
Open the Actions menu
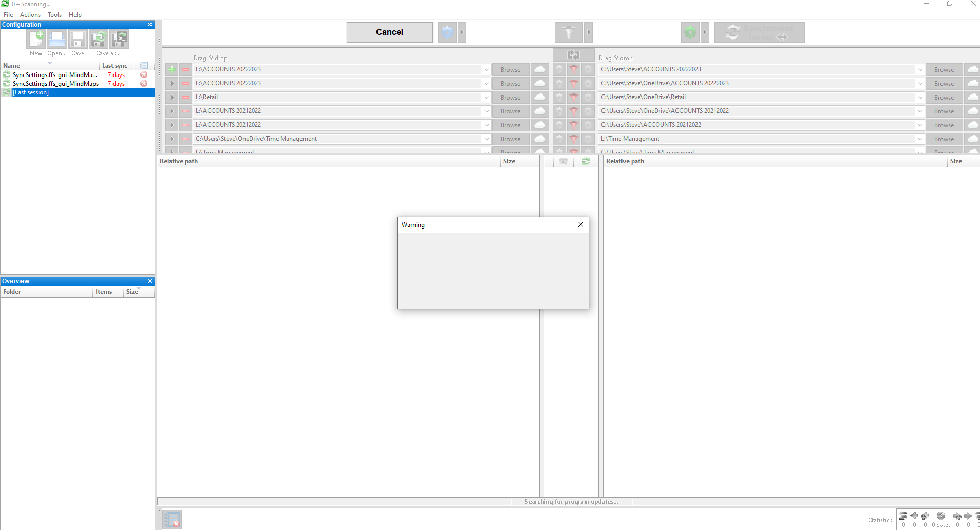30,15
